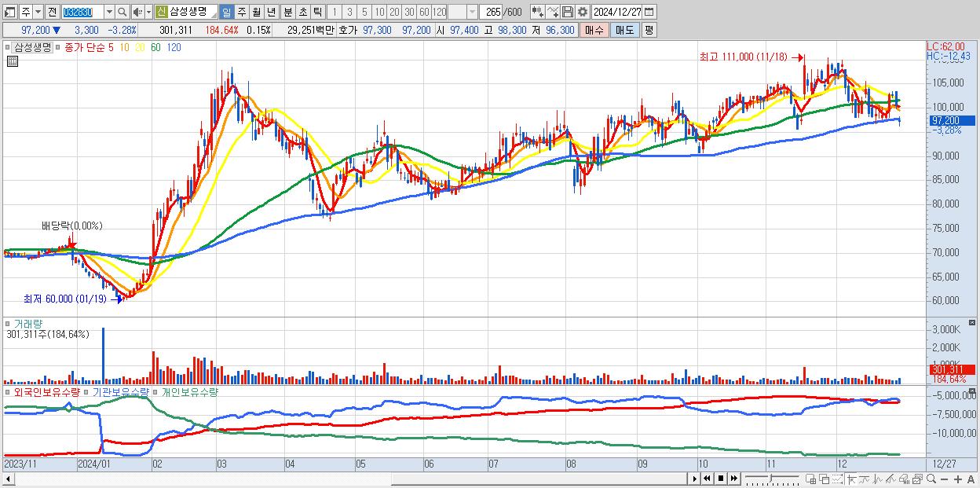
Task: Fast forward the chart replay
Action: (x=734, y=479)
